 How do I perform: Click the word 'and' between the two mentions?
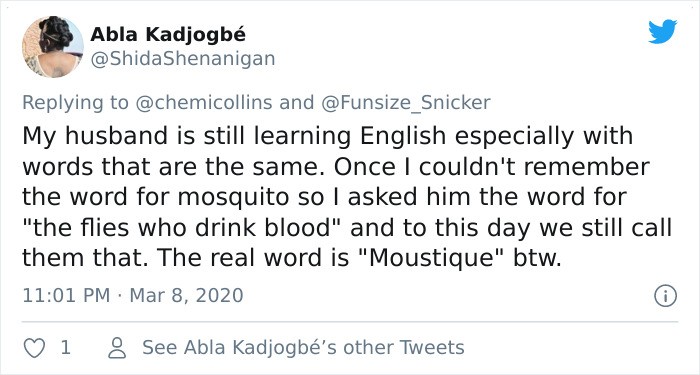(296, 103)
